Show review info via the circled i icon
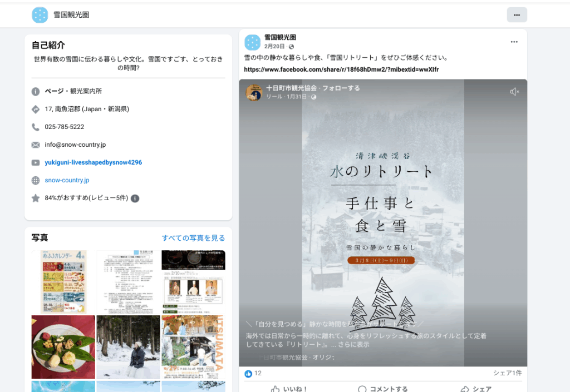Image resolution: width=570 pixels, height=392 pixels. (x=135, y=199)
